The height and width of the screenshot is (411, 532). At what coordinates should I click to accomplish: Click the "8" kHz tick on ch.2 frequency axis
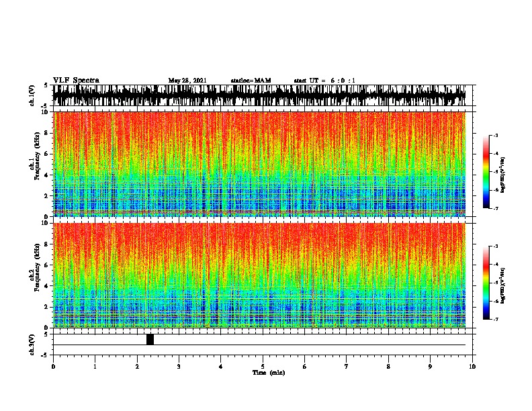coord(47,244)
